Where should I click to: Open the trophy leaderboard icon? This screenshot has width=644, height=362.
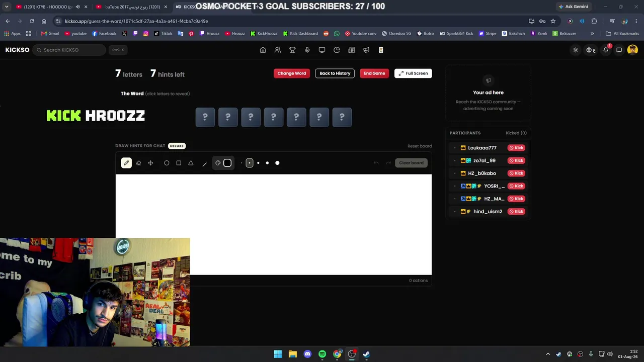tap(292, 50)
